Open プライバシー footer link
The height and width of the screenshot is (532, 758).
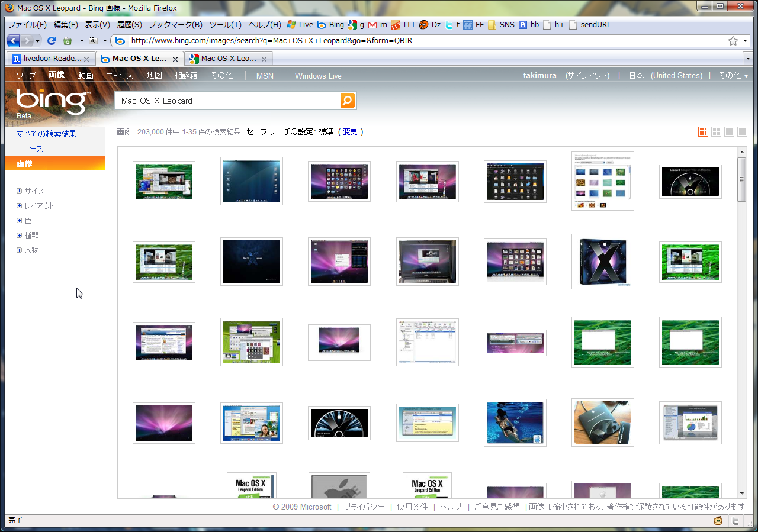click(x=364, y=507)
